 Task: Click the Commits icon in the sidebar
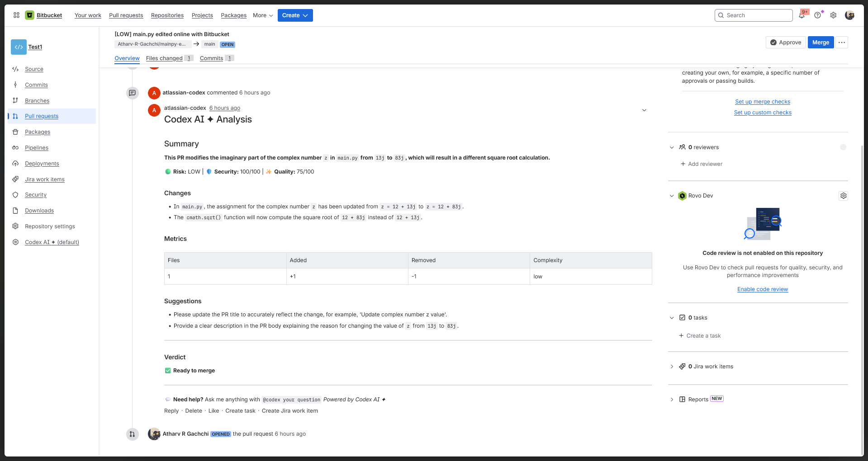point(15,85)
